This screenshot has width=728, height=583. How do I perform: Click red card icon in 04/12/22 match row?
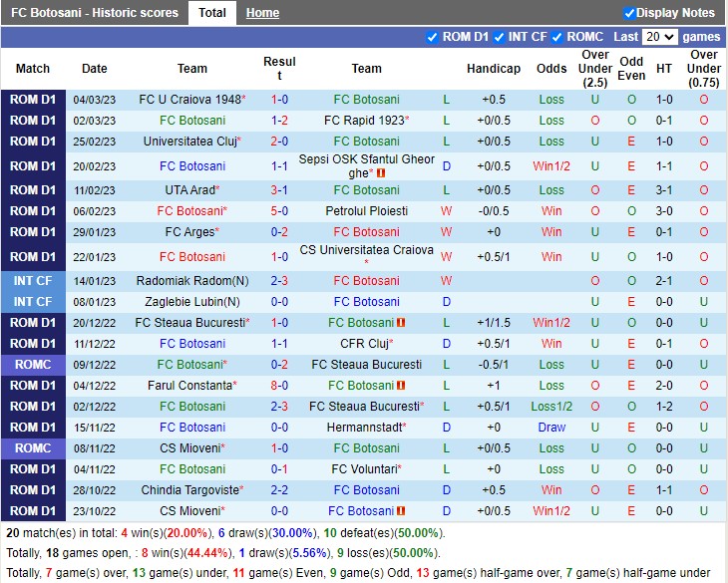click(x=401, y=386)
